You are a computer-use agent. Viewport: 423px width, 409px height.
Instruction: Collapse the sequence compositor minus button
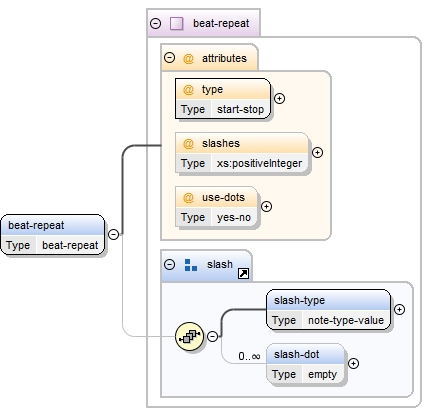point(213,336)
